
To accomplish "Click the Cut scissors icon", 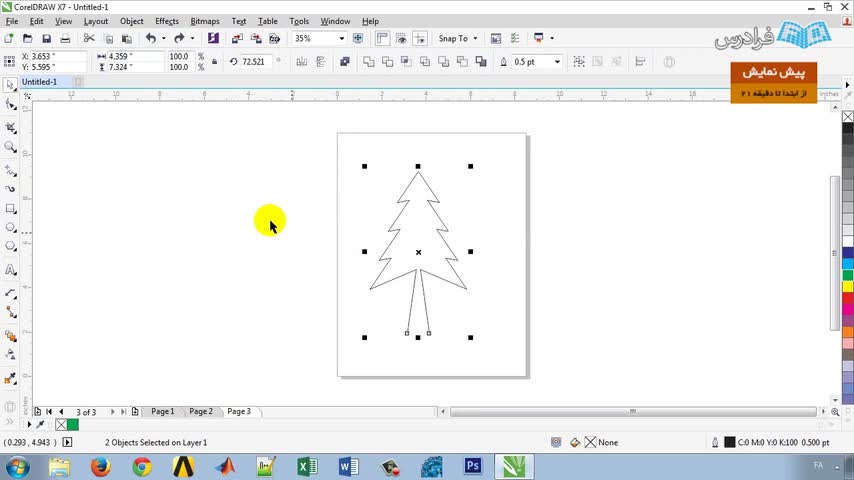I will pyautogui.click(x=89, y=39).
